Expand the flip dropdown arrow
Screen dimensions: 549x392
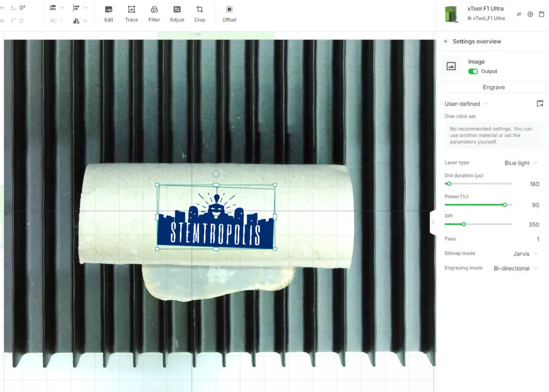[x=85, y=21]
